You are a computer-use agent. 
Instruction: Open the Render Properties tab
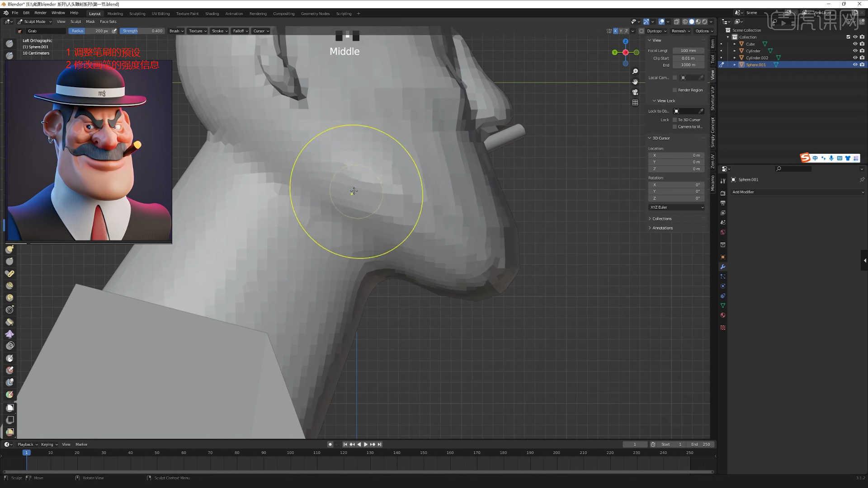[x=723, y=193]
